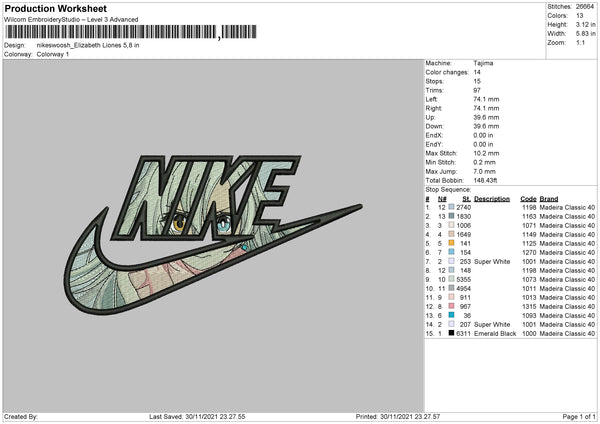This screenshot has height=424, width=600.
Task: Select the gray swatch in the 4954 row
Action: coord(452,288)
